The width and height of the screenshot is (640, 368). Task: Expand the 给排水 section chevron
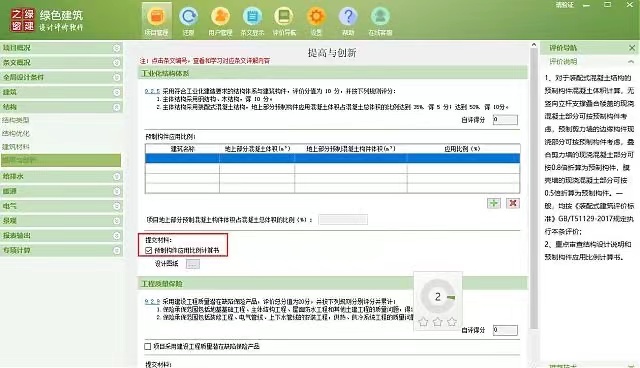pos(117,177)
